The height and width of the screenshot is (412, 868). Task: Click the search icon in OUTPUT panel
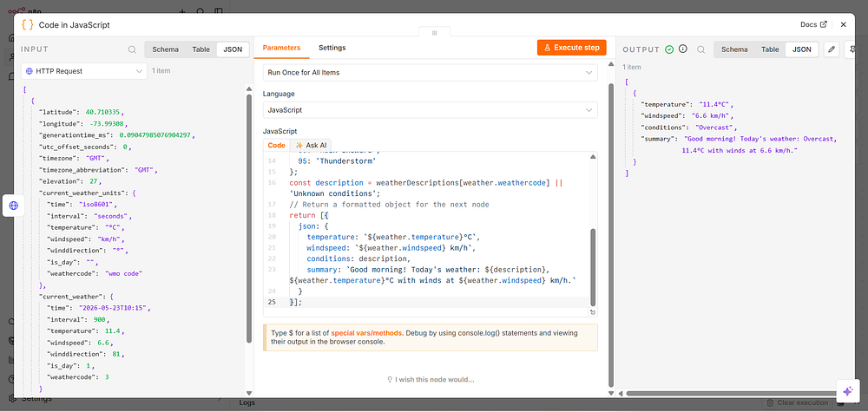(x=700, y=49)
